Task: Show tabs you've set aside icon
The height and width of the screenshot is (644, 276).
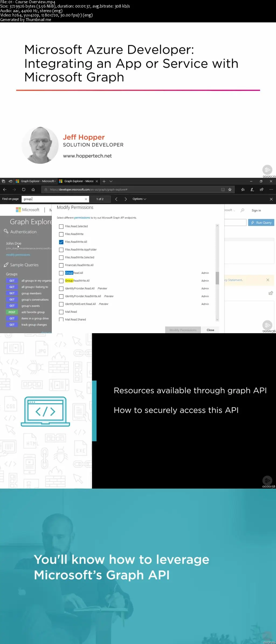Action: tap(4, 181)
